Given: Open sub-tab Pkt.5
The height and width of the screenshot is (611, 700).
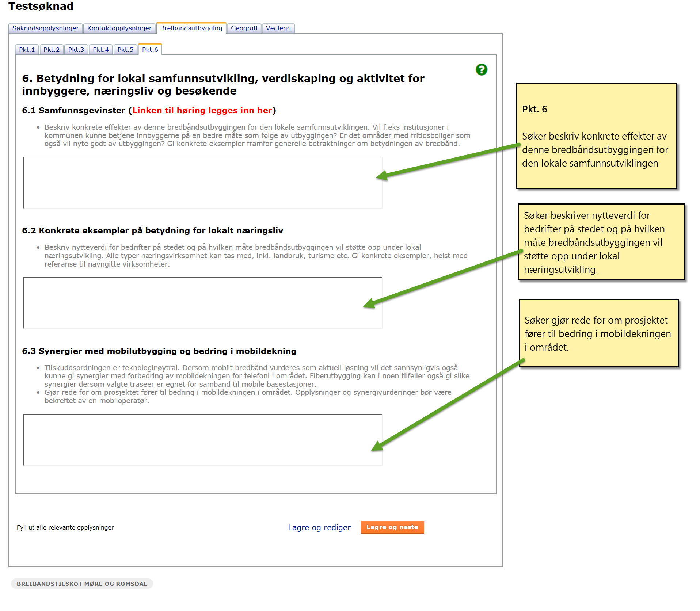Looking at the screenshot, I should (125, 50).
